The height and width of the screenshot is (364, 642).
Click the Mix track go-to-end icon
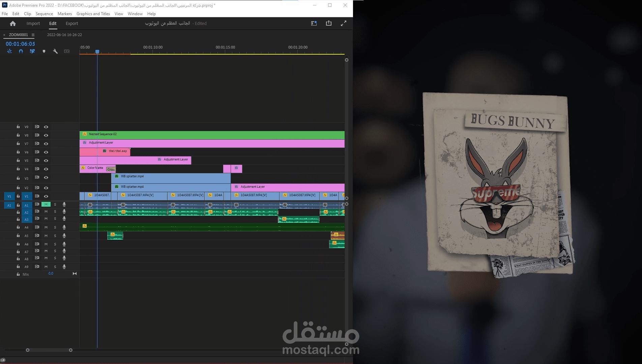tap(75, 274)
